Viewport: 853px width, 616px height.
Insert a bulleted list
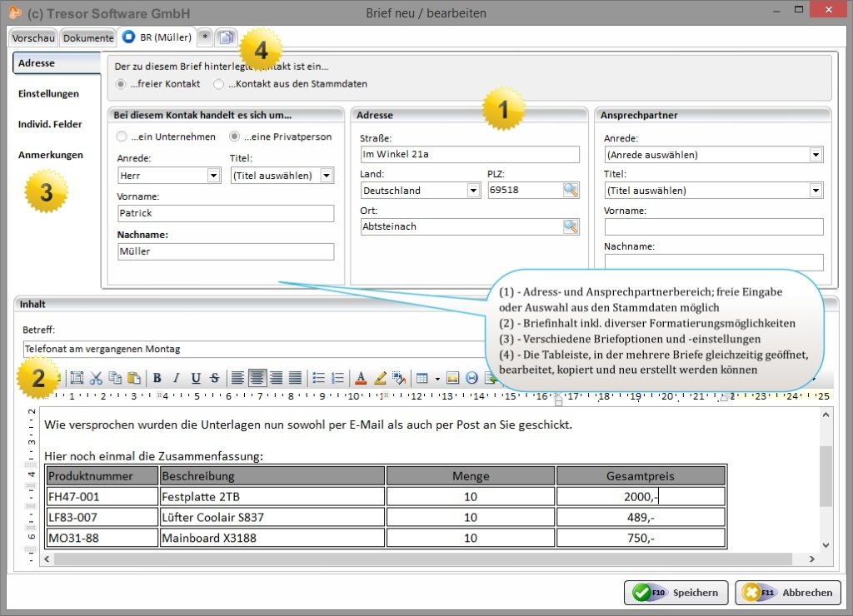pyautogui.click(x=318, y=378)
